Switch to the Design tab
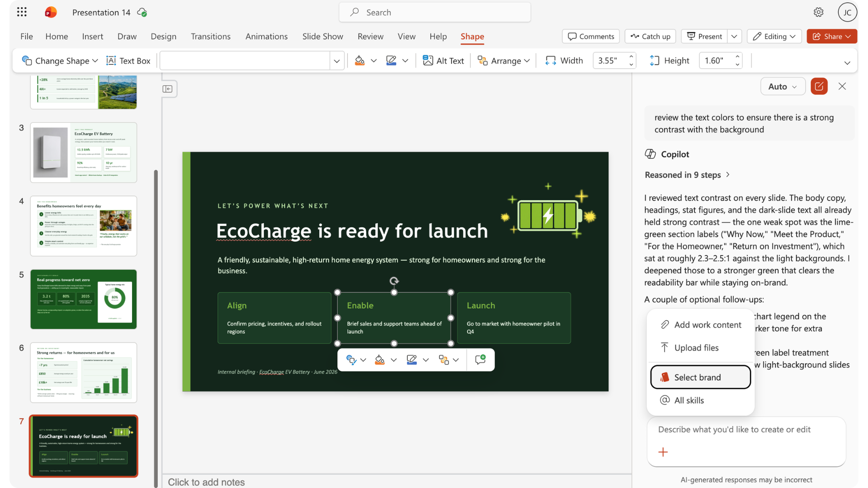This screenshot has height=488, width=868. coord(163,36)
